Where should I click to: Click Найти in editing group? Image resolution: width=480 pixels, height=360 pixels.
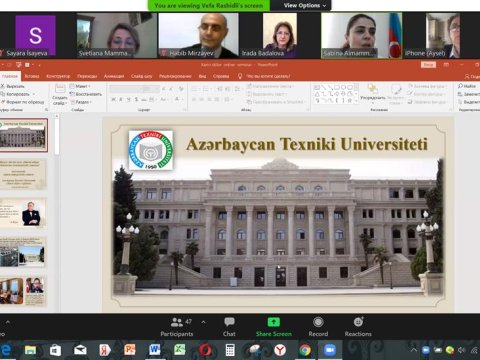pos(467,86)
